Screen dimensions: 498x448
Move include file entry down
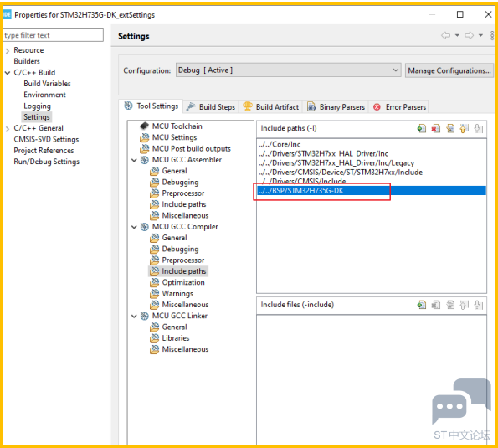478,305
